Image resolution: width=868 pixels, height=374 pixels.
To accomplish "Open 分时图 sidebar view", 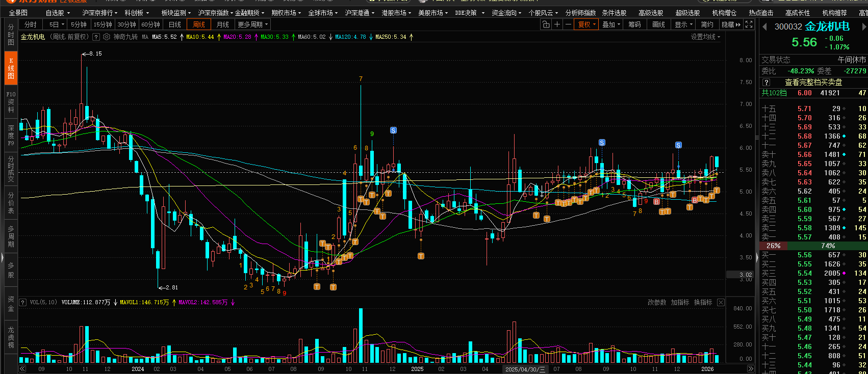I will pos(11,35).
